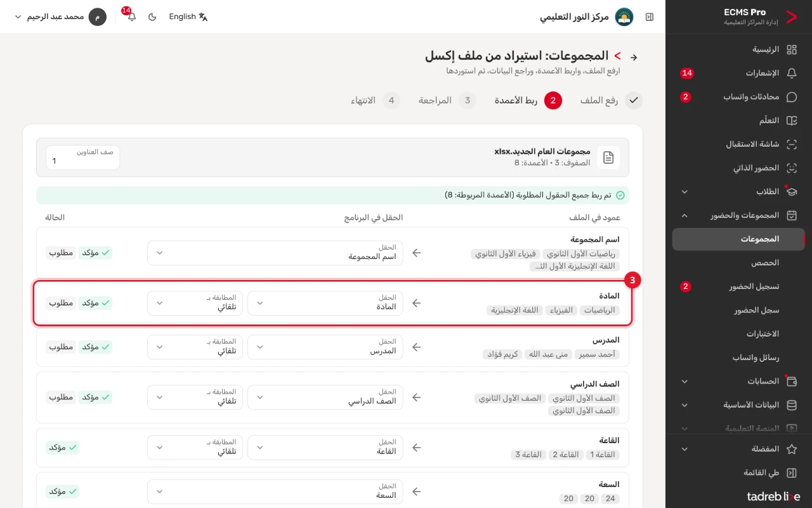The width and height of the screenshot is (812, 508).
Task: Click مركز النور التعليمي center logo
Action: [624, 17]
